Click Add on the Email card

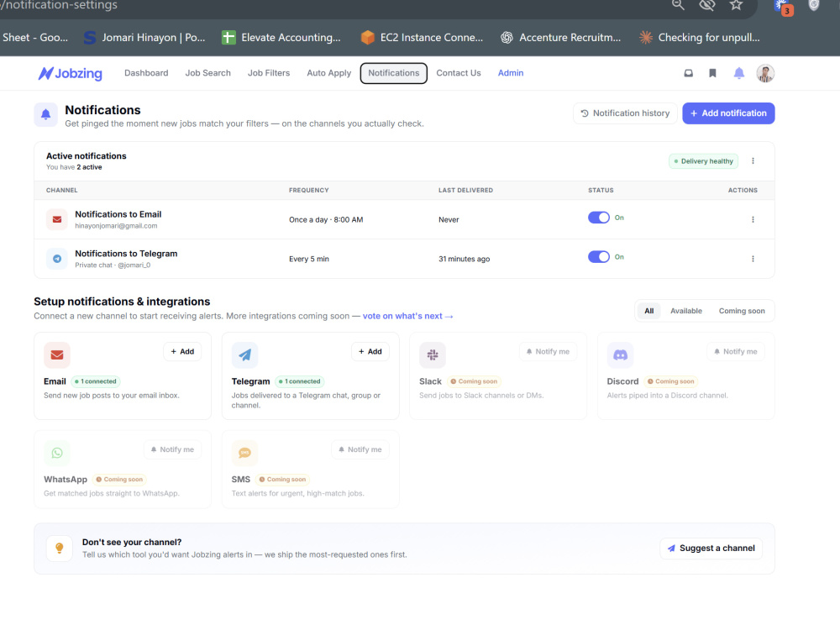tap(182, 351)
